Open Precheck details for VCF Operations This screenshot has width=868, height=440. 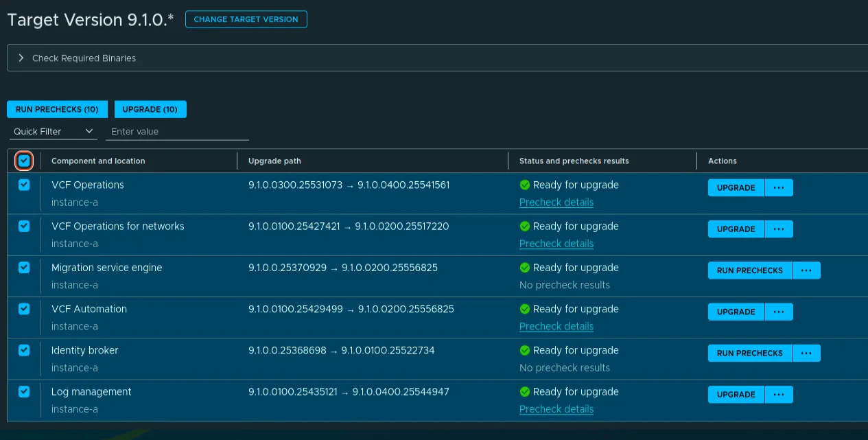[x=556, y=202]
